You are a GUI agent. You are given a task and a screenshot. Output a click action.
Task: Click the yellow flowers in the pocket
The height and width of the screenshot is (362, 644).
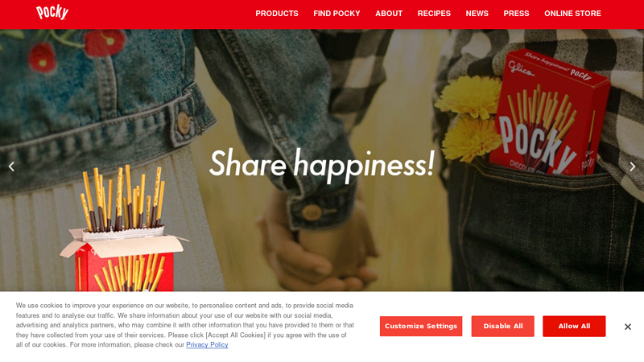[x=469, y=117]
